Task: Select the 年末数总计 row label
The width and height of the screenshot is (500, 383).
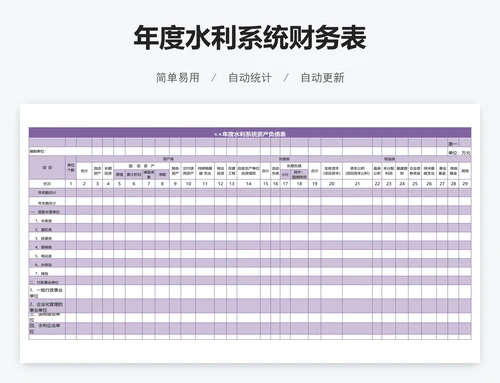Action: [x=47, y=202]
